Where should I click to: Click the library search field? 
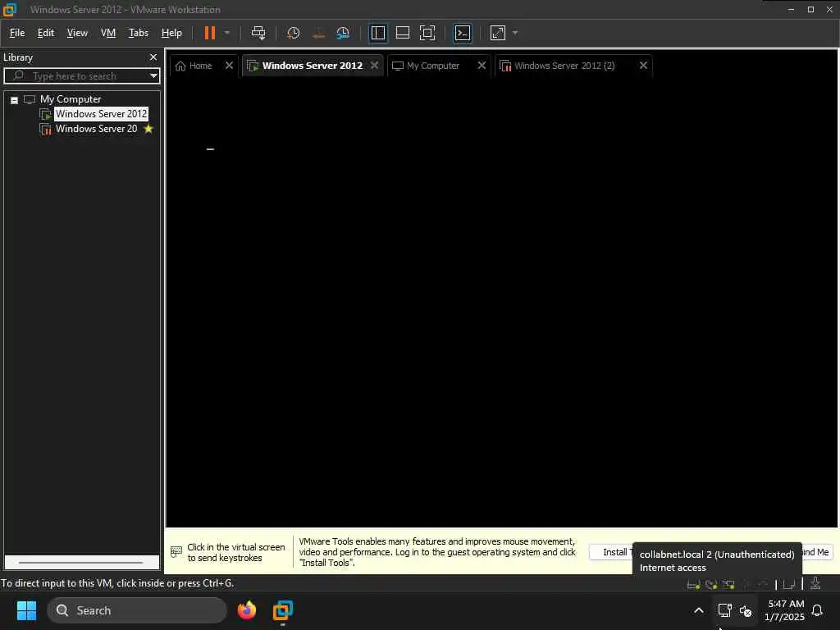[x=75, y=75]
